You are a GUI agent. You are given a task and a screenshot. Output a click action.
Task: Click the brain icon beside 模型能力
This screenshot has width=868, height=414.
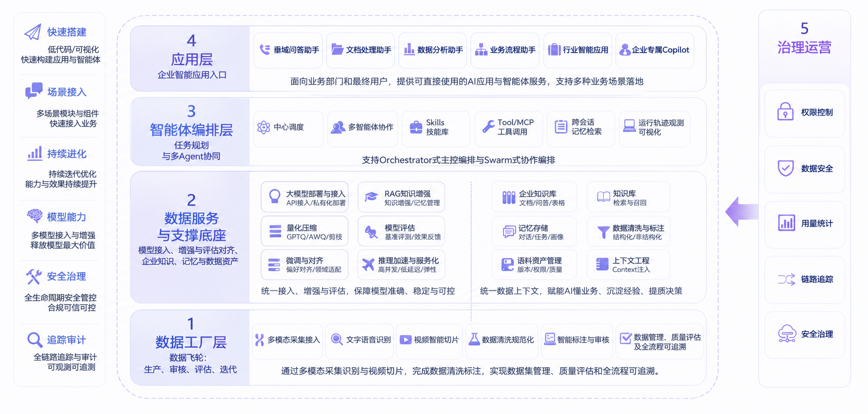pyautogui.click(x=35, y=216)
